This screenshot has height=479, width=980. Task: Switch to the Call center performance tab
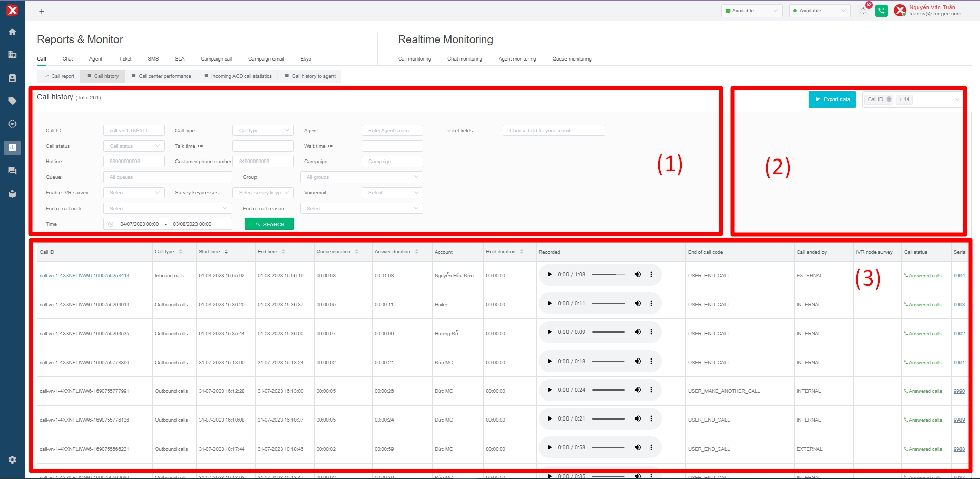tap(161, 76)
